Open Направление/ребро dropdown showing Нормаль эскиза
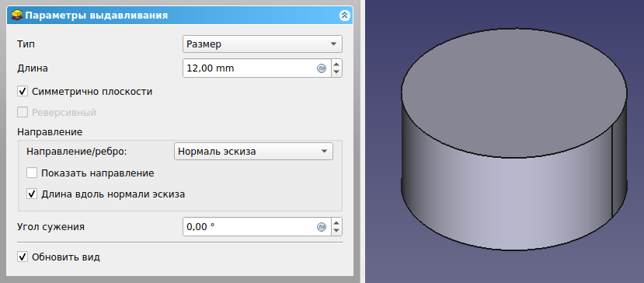644x283 pixels. click(253, 152)
